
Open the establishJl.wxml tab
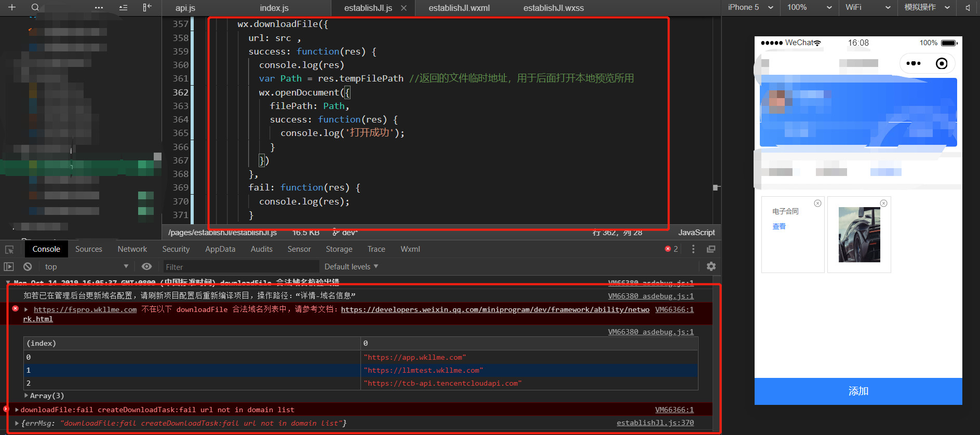459,8
